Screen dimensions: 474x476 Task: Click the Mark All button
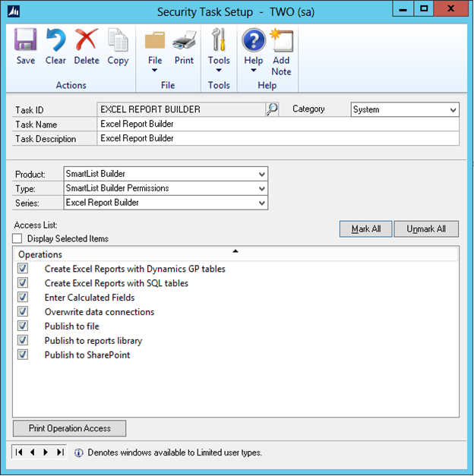tap(366, 229)
